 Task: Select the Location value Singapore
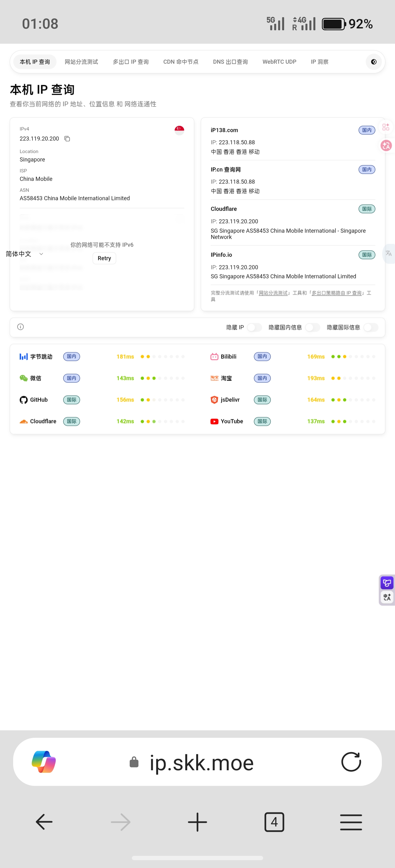[x=32, y=159]
